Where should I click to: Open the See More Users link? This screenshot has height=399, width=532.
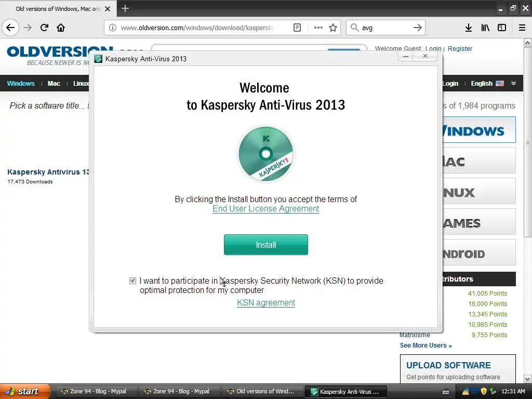pos(426,345)
